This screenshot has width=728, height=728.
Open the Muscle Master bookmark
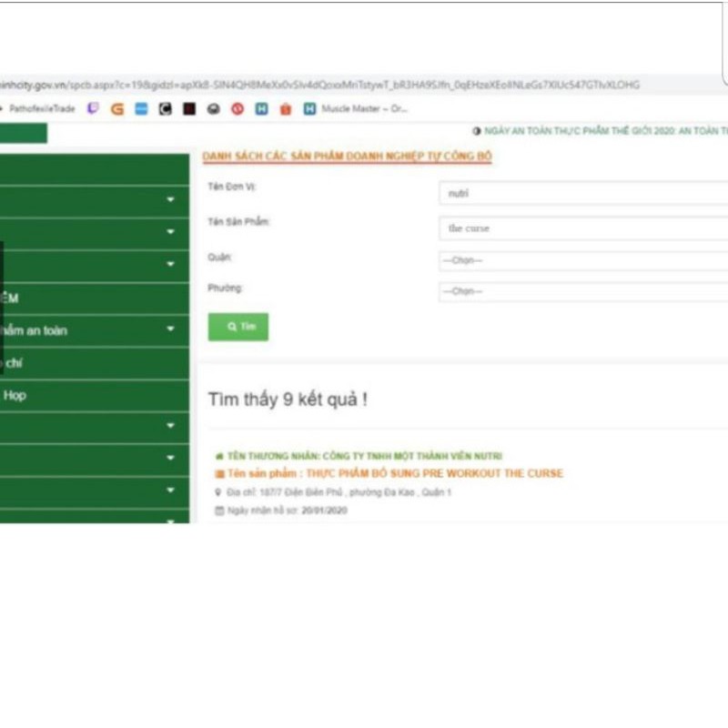[356, 108]
